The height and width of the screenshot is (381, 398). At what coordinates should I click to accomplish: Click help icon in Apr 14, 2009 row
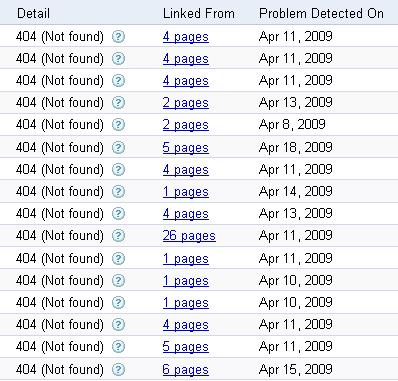tap(118, 192)
